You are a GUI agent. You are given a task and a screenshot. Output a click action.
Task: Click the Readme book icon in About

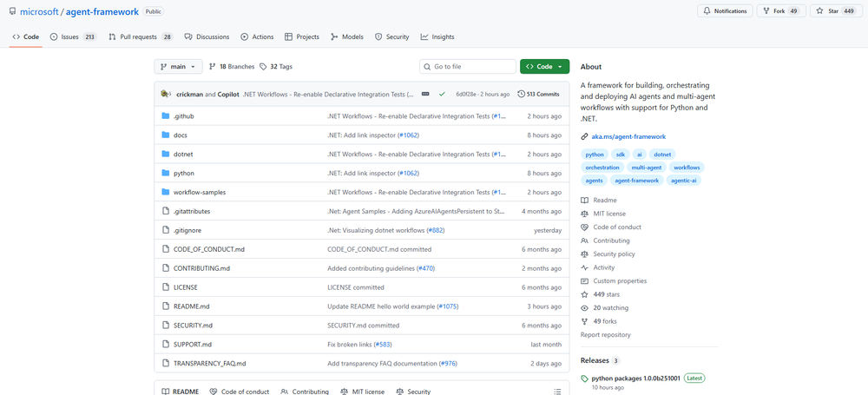584,200
